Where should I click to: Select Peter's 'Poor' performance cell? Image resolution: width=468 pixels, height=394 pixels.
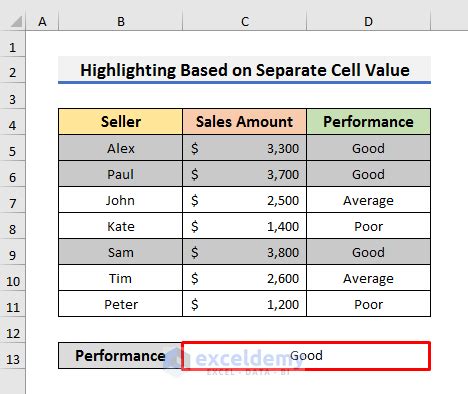pyautogui.click(x=369, y=304)
